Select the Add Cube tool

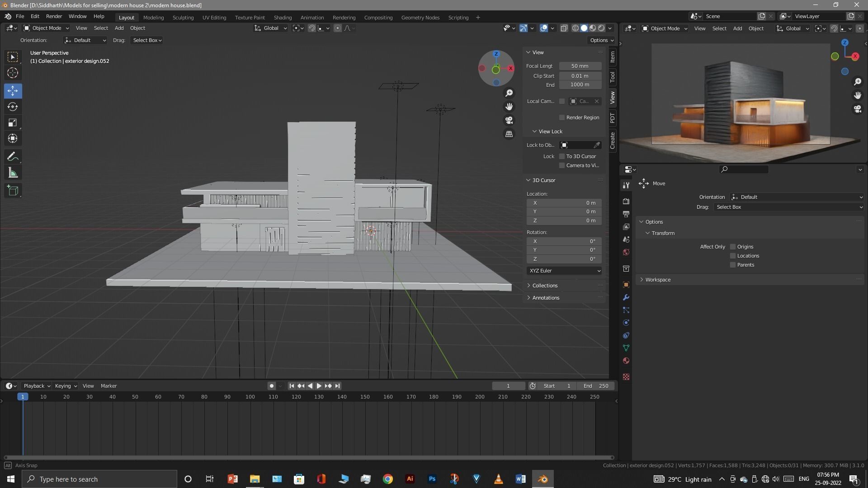(x=13, y=191)
